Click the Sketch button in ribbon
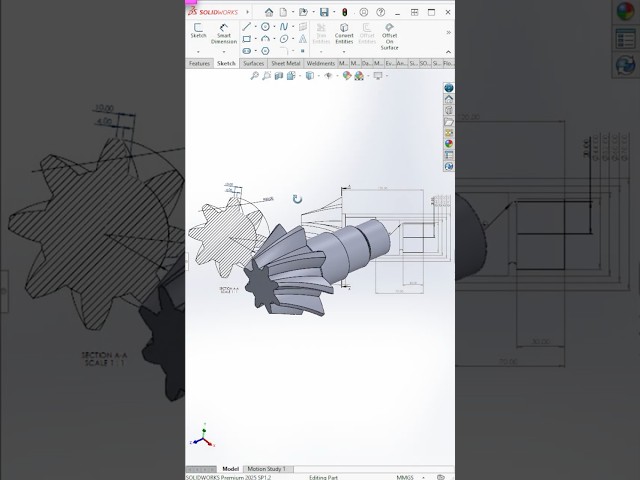640x480 pixels. tap(198, 31)
